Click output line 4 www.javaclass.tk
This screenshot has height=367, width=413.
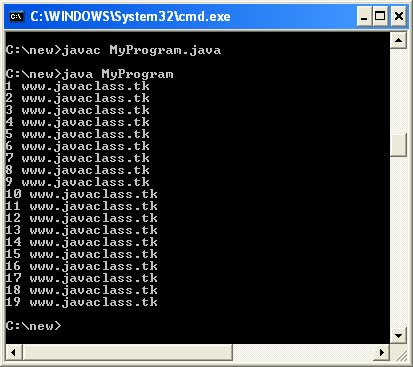pyautogui.click(x=78, y=122)
